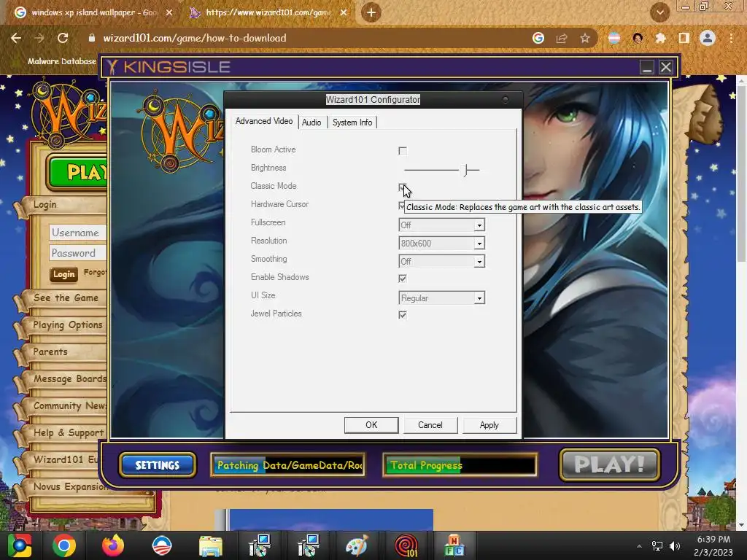
Task: Open the Chrome extensions puzzle icon
Action: pyautogui.click(x=661, y=38)
